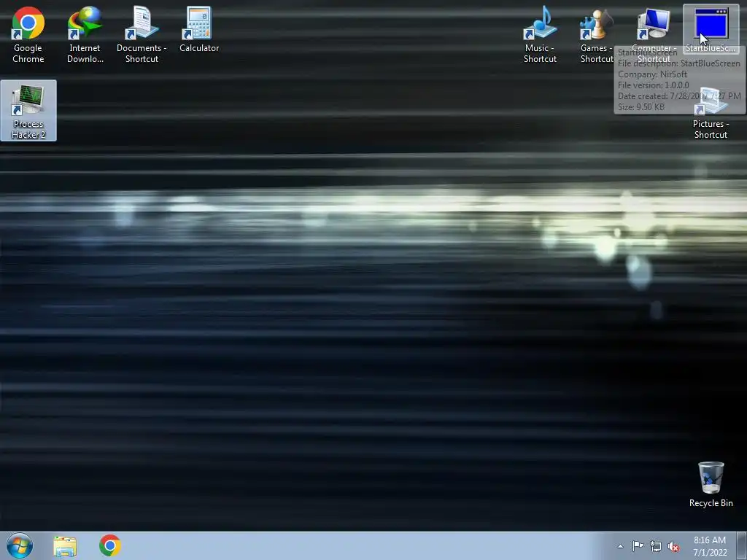747x560 pixels.
Task: Select Internet Download Manager desktop icon
Action: (85, 35)
